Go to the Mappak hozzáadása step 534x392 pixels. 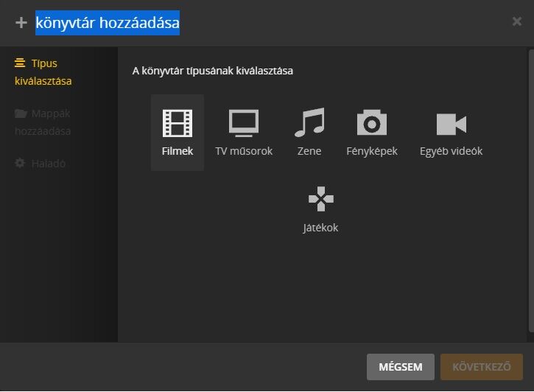pyautogui.click(x=43, y=122)
